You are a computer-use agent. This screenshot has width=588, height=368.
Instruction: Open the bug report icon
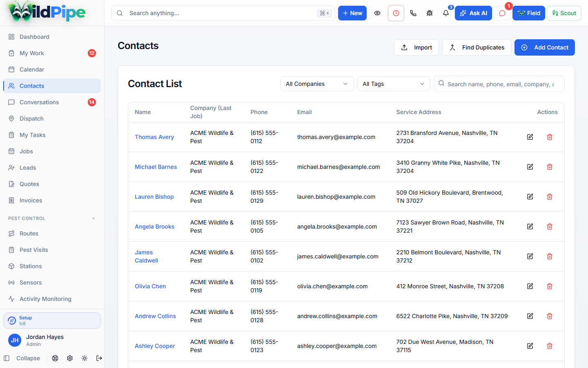point(430,13)
